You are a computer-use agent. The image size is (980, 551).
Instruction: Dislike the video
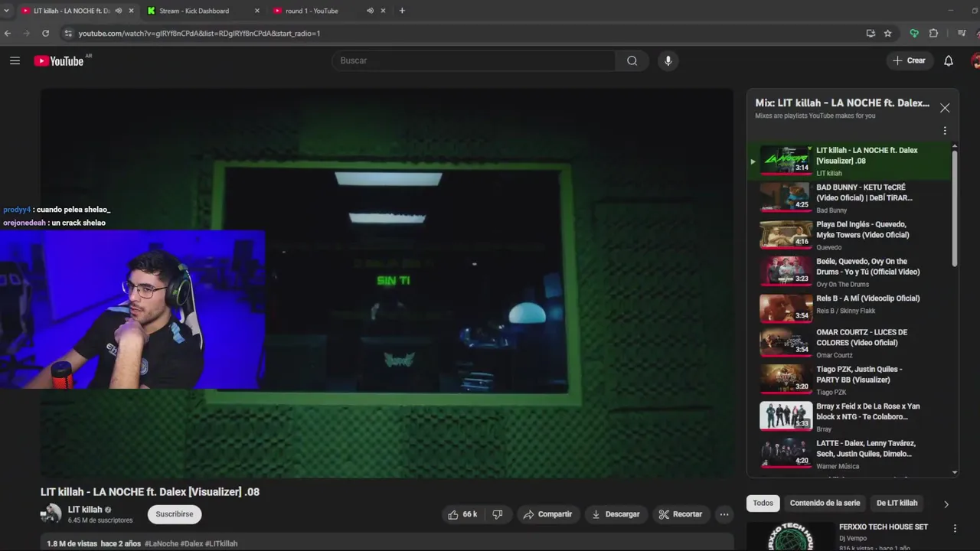[498, 514]
